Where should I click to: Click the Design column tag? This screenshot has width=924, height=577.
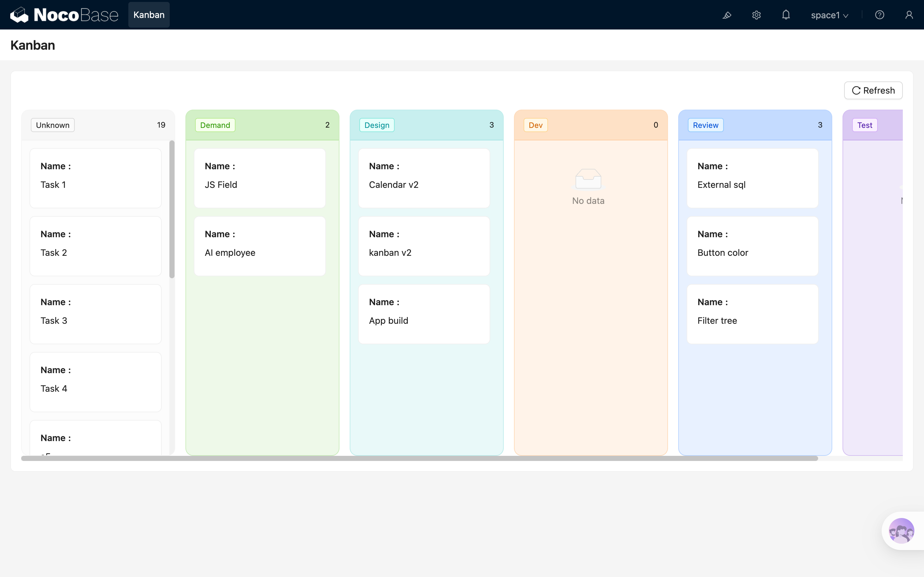(x=376, y=125)
